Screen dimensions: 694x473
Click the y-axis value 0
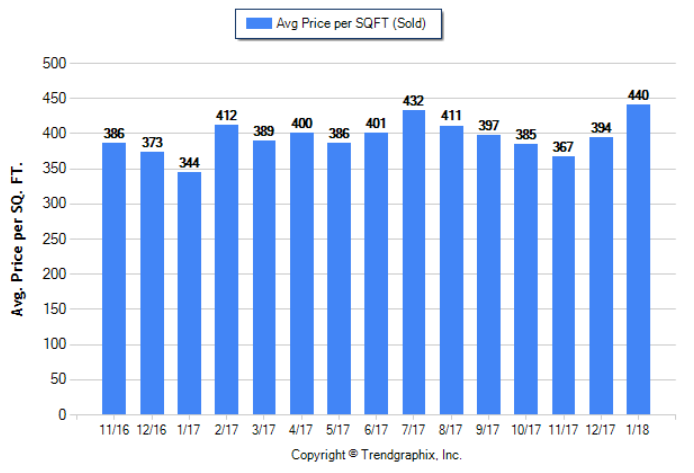[x=62, y=415]
